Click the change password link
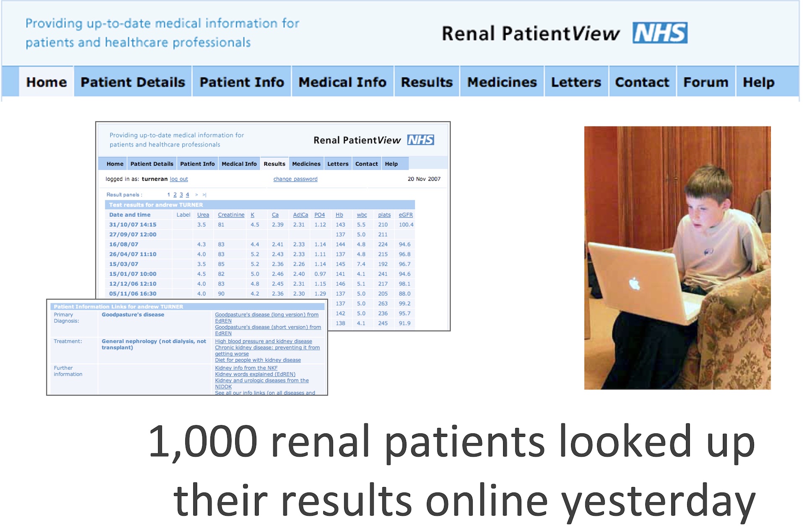Image resolution: width=803 pixels, height=532 pixels. point(295,179)
